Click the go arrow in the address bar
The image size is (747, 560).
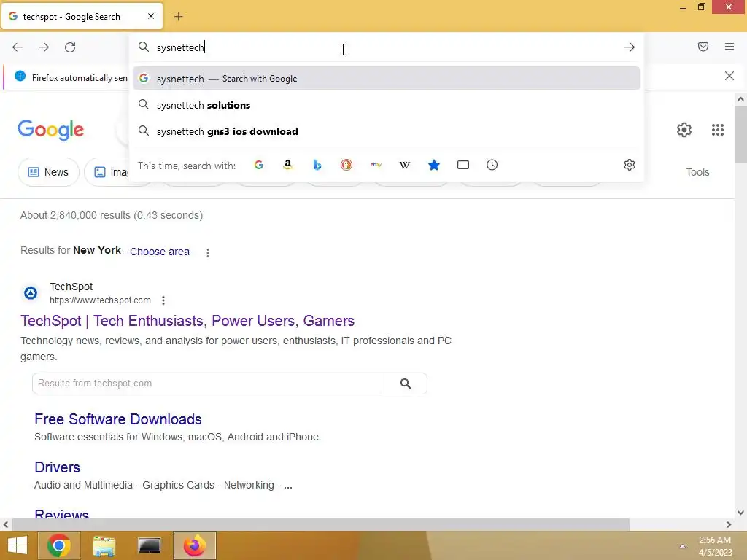point(630,47)
